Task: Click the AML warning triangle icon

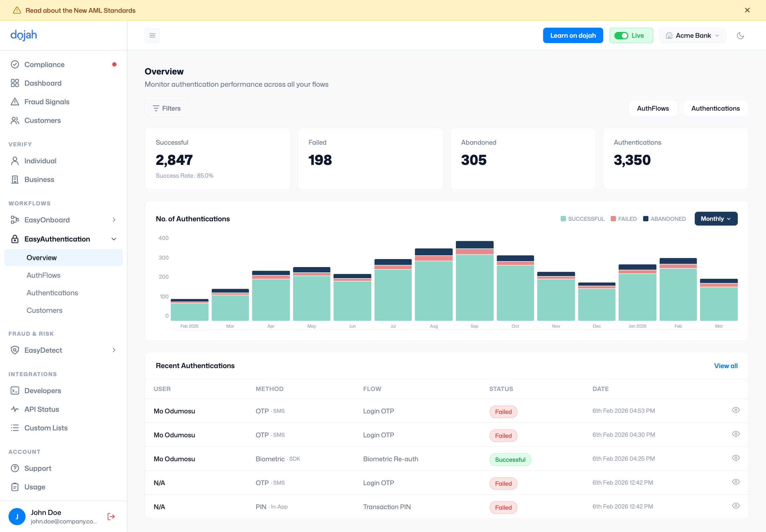Action: [17, 10]
